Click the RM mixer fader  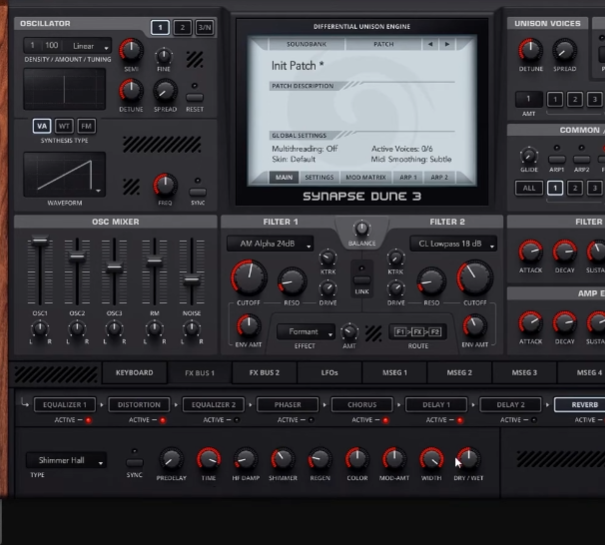pyautogui.click(x=154, y=261)
